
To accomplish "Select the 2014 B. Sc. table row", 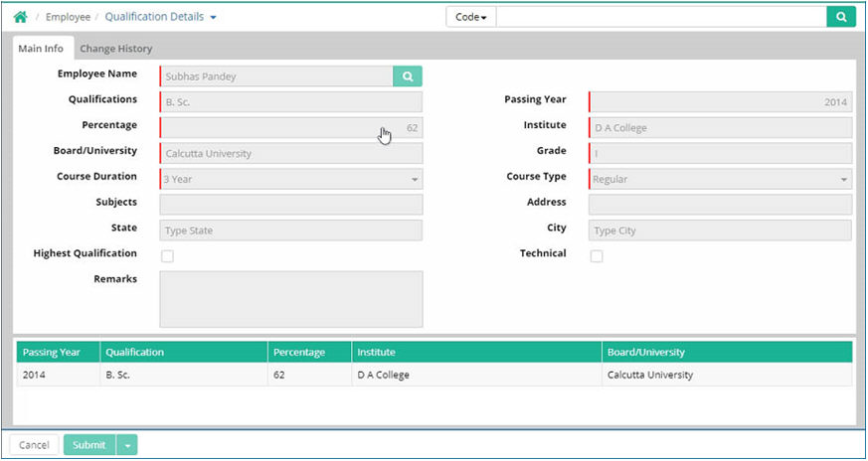I will [432, 376].
